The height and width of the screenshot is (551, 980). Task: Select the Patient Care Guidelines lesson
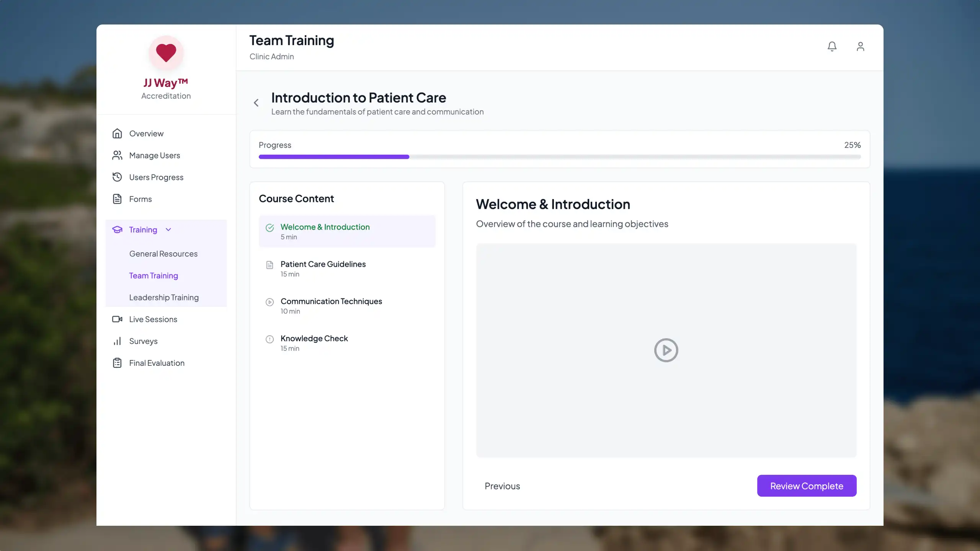coord(347,268)
